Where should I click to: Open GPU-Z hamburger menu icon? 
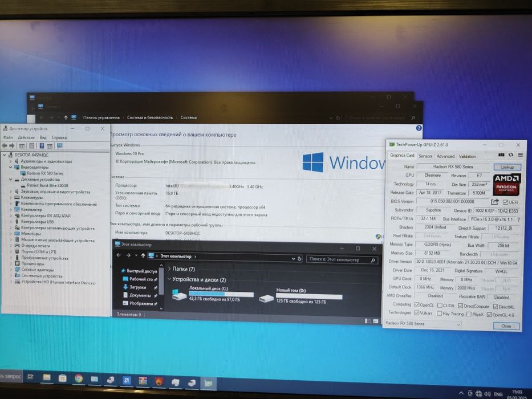[520, 154]
